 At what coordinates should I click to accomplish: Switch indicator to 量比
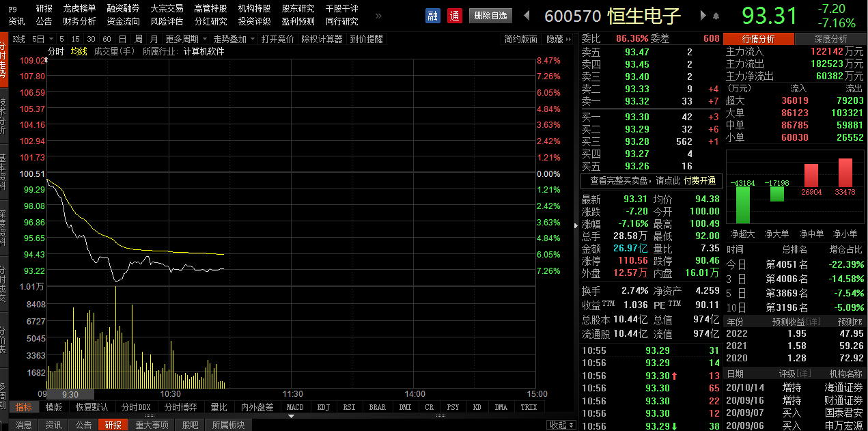point(219,407)
